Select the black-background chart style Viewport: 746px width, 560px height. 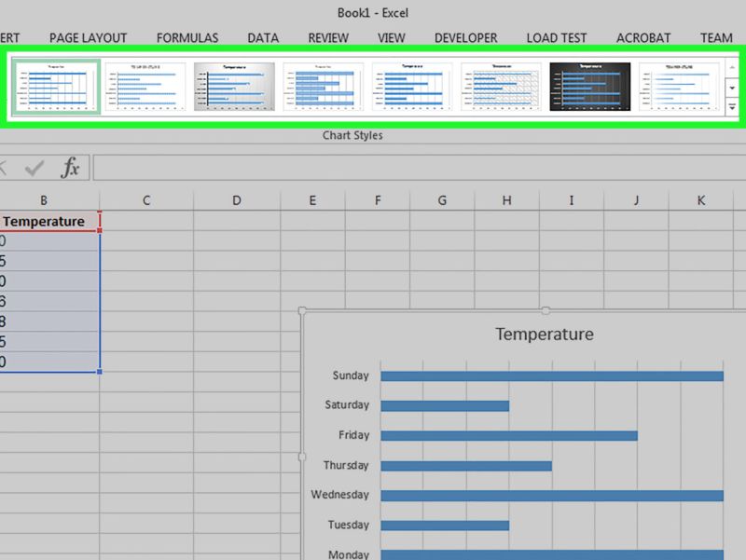pyautogui.click(x=592, y=84)
